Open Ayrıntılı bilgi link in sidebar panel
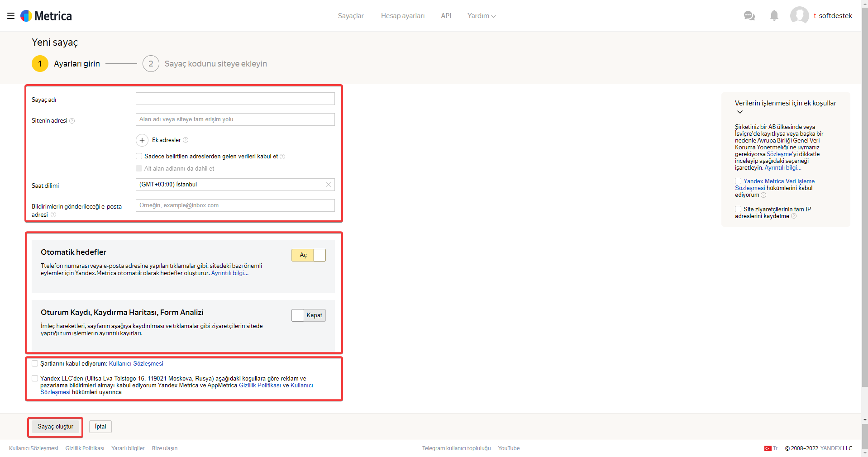Screen dimensions: 868x457 click(783, 168)
